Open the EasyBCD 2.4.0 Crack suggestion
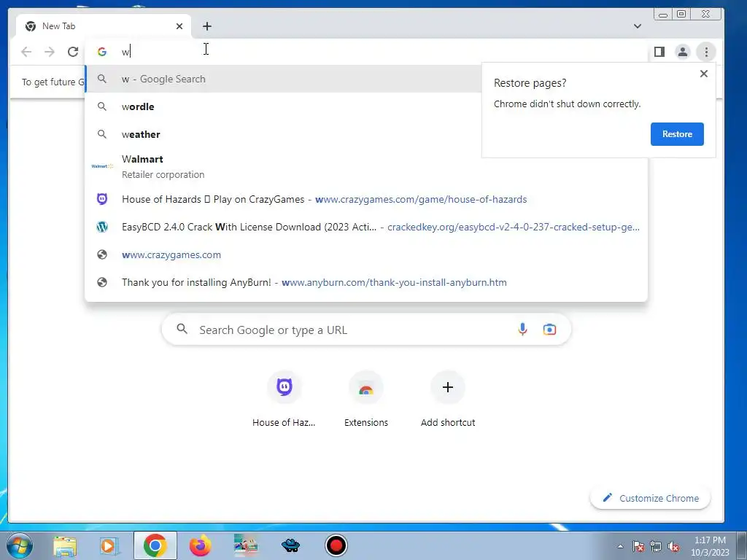This screenshot has width=747, height=560. pos(366,227)
